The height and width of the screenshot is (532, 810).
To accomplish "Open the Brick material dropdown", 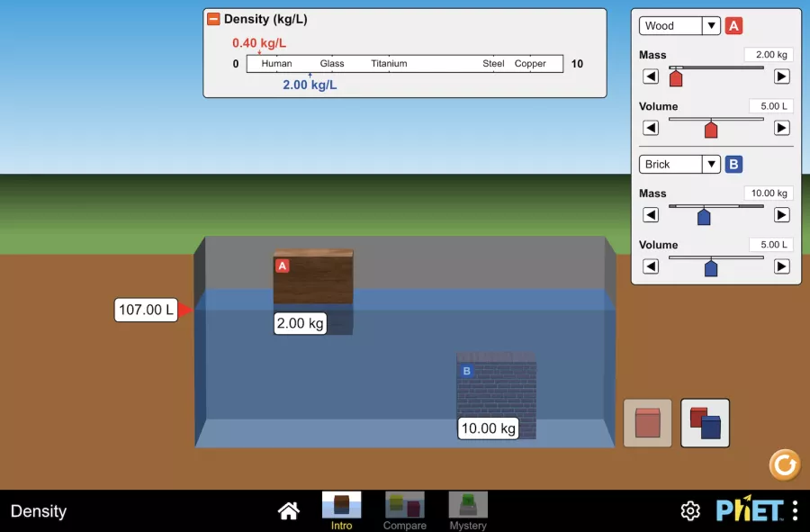I will (x=679, y=164).
